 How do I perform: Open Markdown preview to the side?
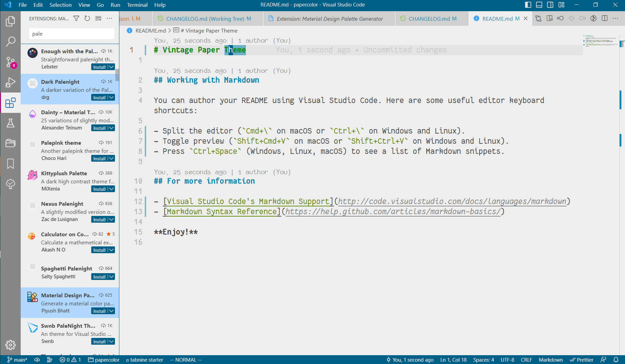(x=549, y=18)
